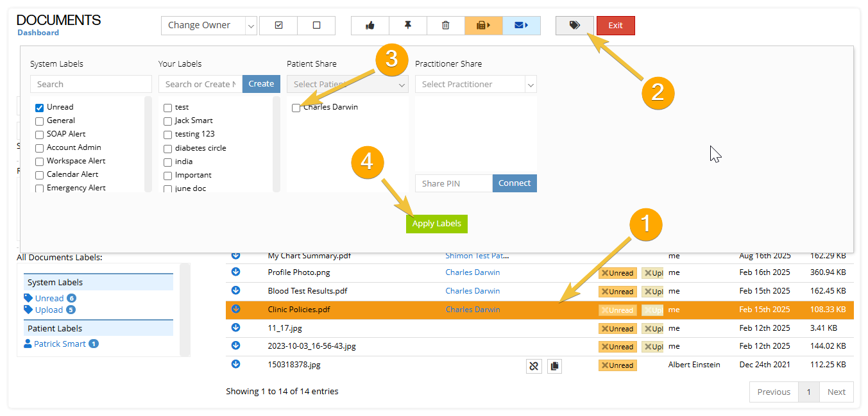Click the trash delete icon
The height and width of the screenshot is (416, 868).
446,26
